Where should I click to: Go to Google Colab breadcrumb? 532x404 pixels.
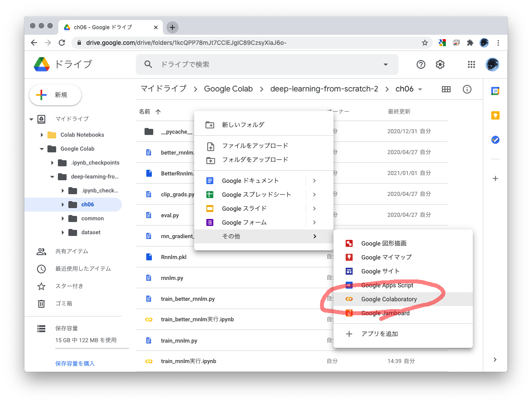(x=229, y=89)
